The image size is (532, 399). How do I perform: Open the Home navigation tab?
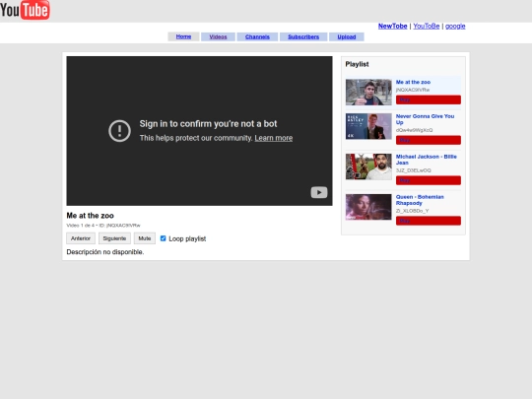pos(183,36)
